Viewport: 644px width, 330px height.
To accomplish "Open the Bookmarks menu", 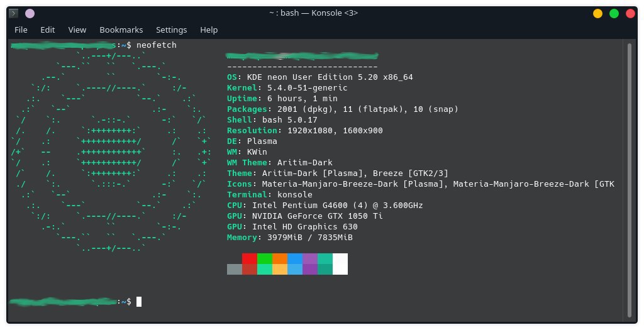I will [x=121, y=30].
